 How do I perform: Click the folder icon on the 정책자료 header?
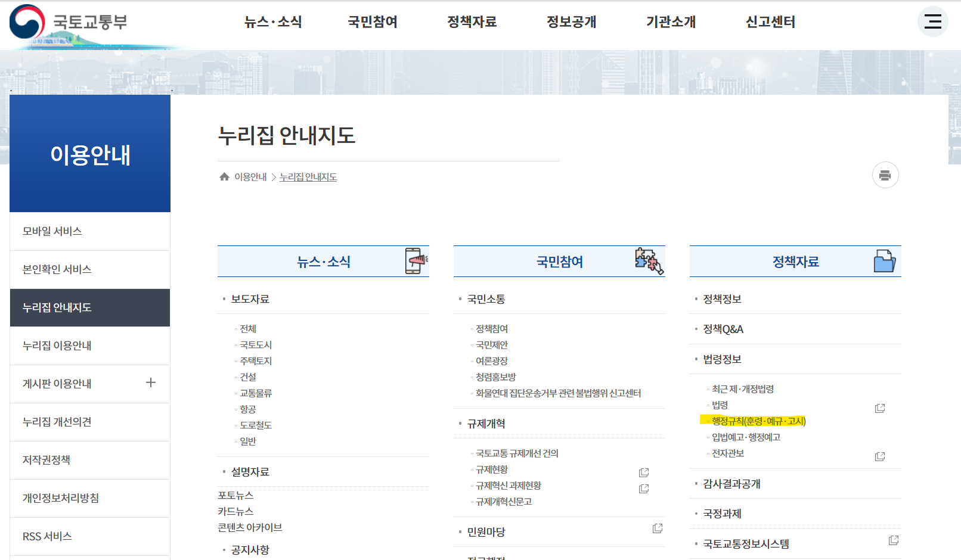coord(884,261)
